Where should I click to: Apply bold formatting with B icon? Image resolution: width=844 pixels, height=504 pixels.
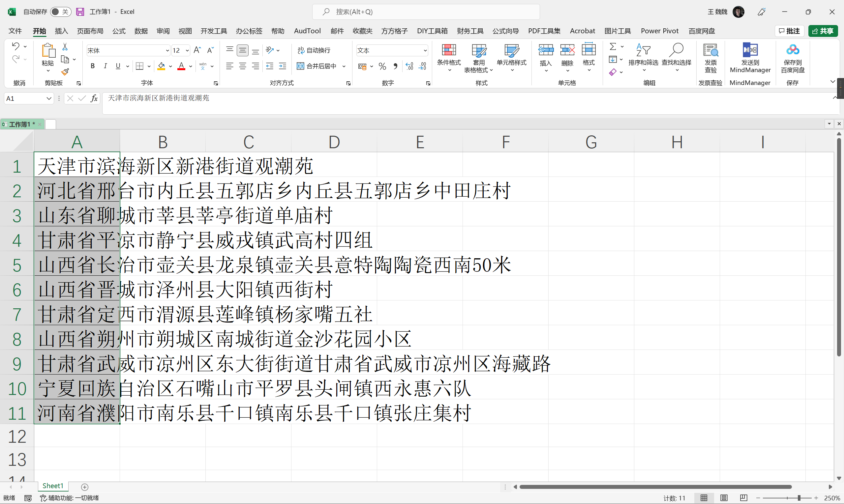point(92,66)
